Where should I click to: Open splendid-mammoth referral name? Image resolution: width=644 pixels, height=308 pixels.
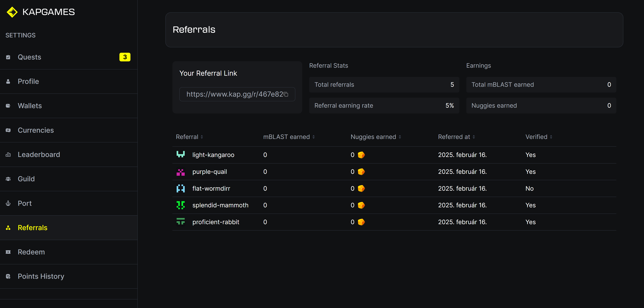point(220,205)
